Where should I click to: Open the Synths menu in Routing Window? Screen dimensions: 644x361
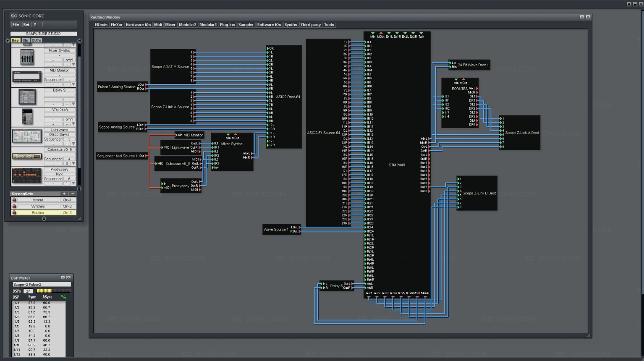pos(291,25)
